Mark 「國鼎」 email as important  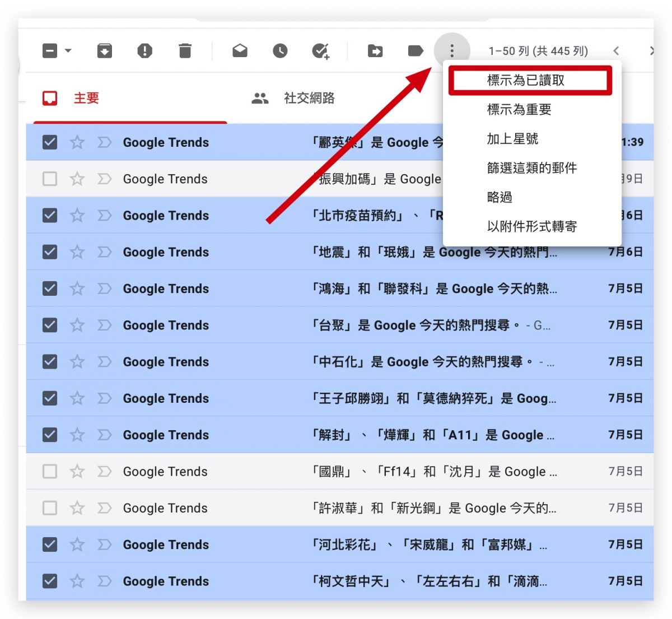click(104, 471)
